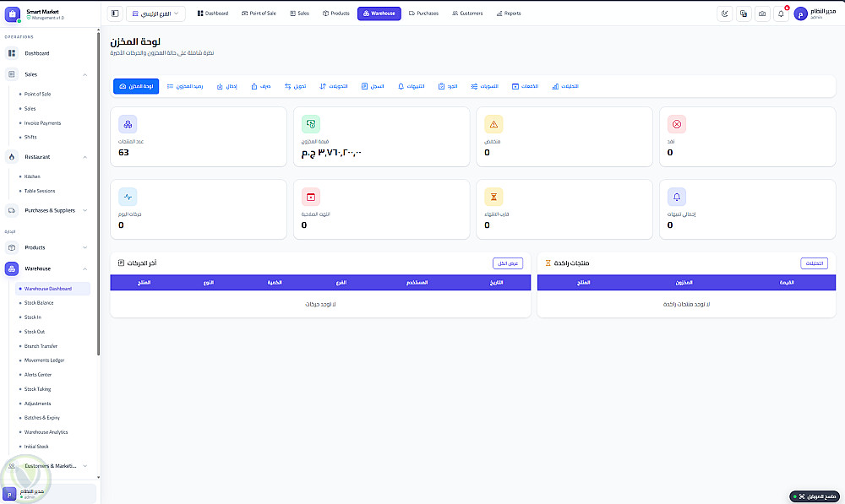The image size is (845, 504).
Task: Click the عرض الكل view all button
Action: 508,263
